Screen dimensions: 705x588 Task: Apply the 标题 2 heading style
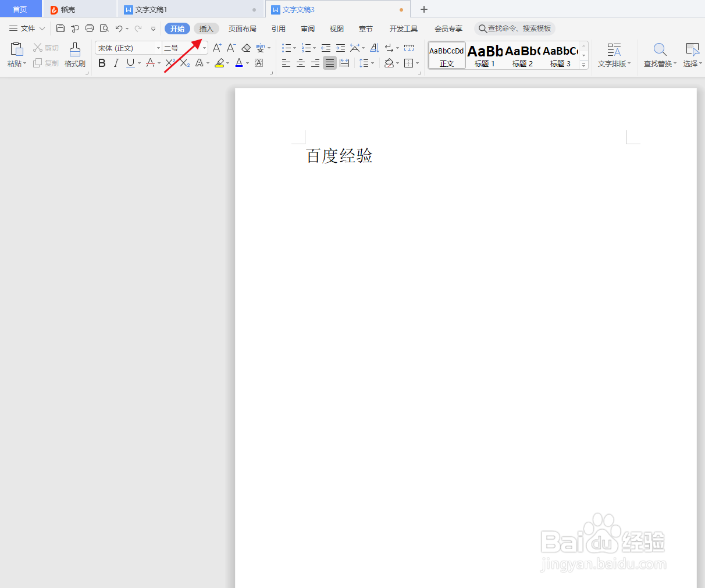(522, 55)
